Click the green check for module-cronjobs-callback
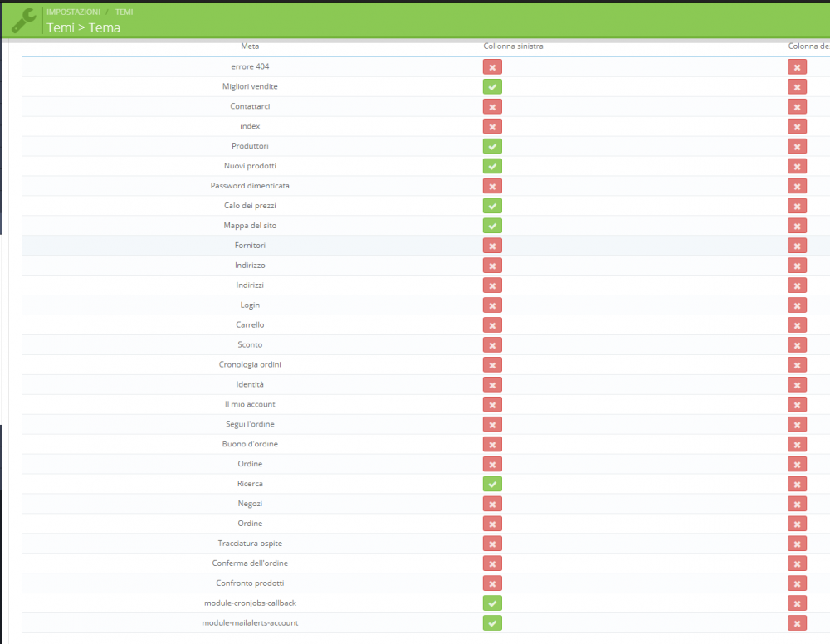 click(492, 603)
